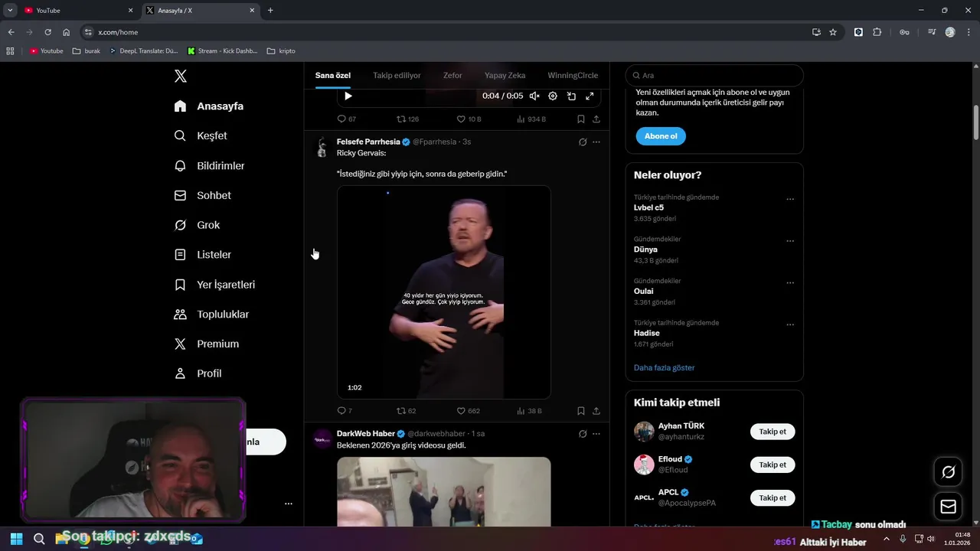
Task: Like the Ricky Gervais post (662)
Action: point(469,411)
